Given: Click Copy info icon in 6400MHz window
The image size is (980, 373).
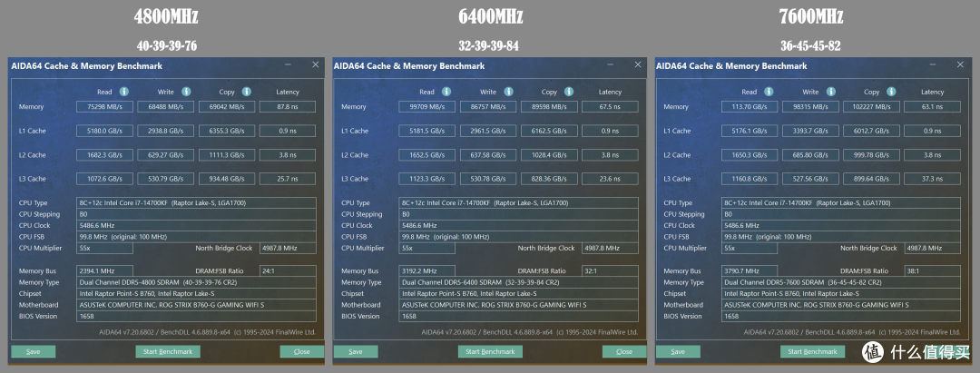Looking at the screenshot, I should [x=569, y=92].
